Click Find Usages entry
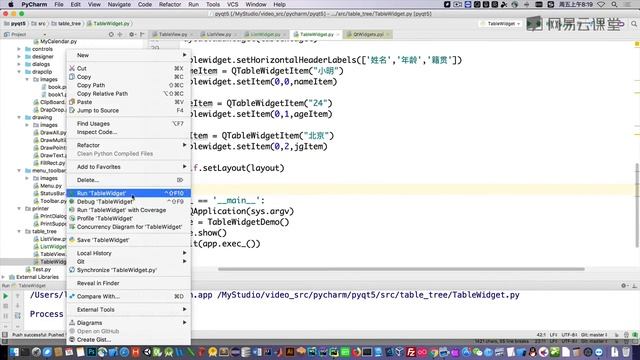The image size is (640, 360). point(128,124)
